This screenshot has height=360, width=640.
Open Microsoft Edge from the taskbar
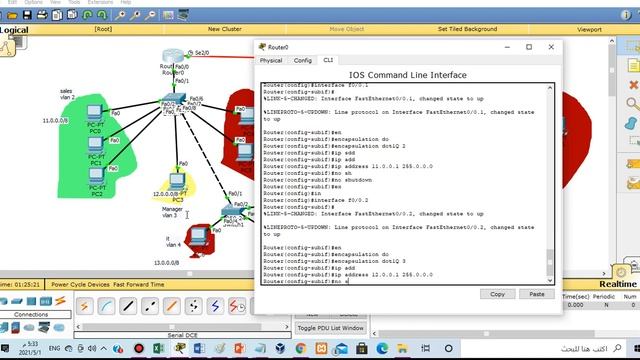[x=382, y=348]
